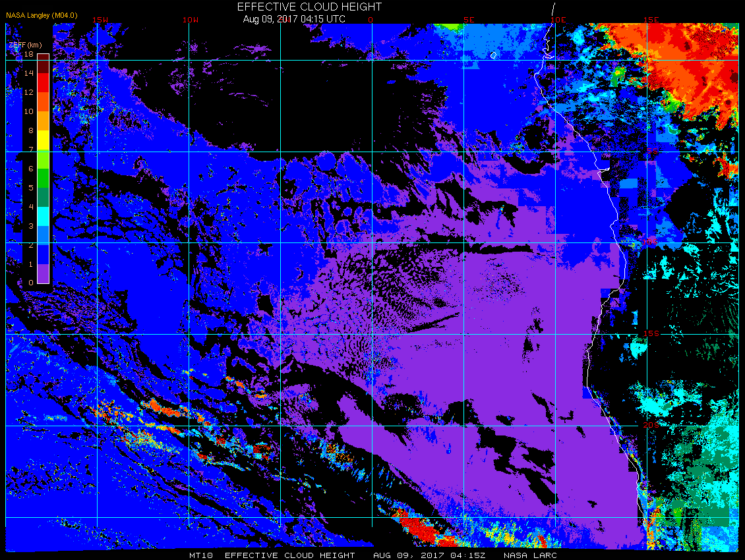
Task: Click the '10S' latitude label
Action: 651,242
